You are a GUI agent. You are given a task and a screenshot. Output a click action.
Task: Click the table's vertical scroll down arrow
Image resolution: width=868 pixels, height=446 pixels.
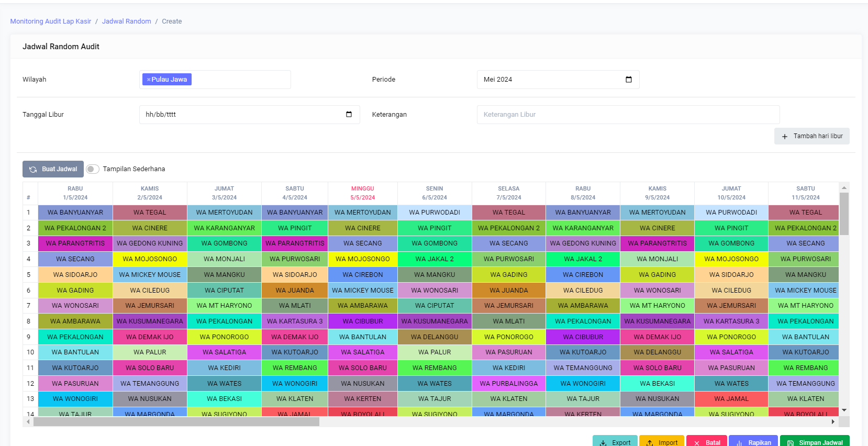(x=844, y=410)
